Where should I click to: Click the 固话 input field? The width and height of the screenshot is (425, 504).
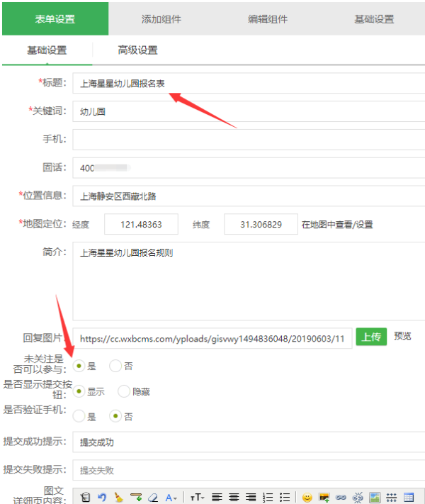(x=249, y=167)
